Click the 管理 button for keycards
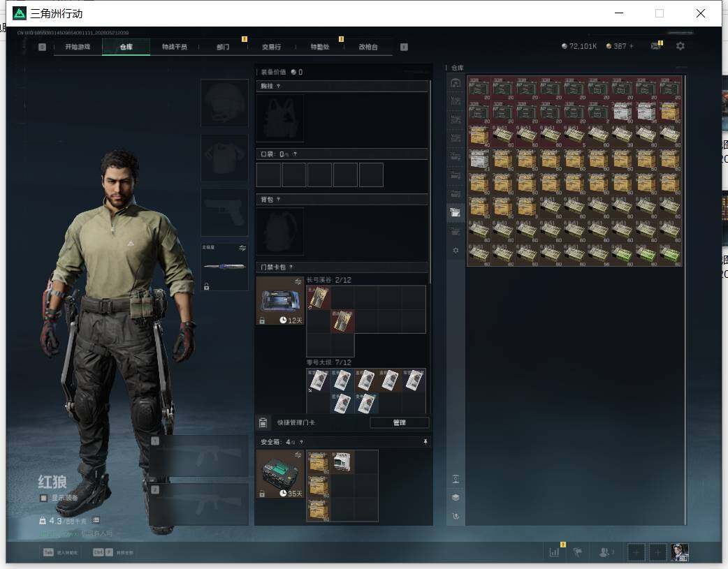The height and width of the screenshot is (569, 728). pos(400,423)
